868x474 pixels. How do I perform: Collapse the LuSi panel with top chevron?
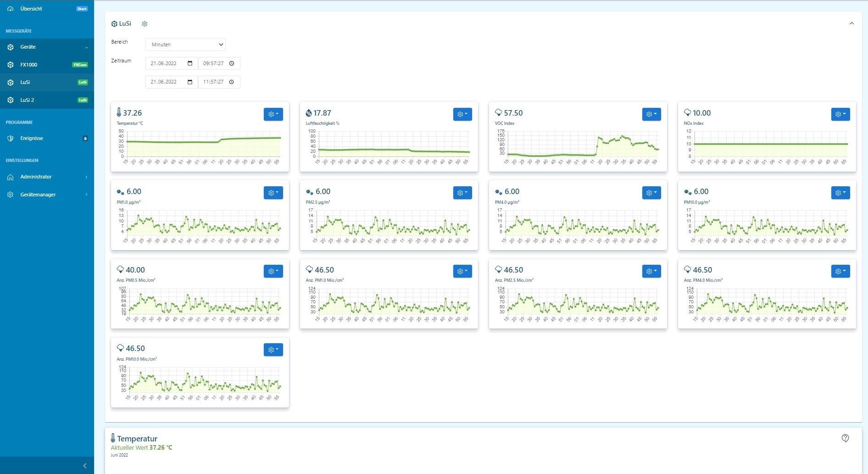pyautogui.click(x=851, y=23)
